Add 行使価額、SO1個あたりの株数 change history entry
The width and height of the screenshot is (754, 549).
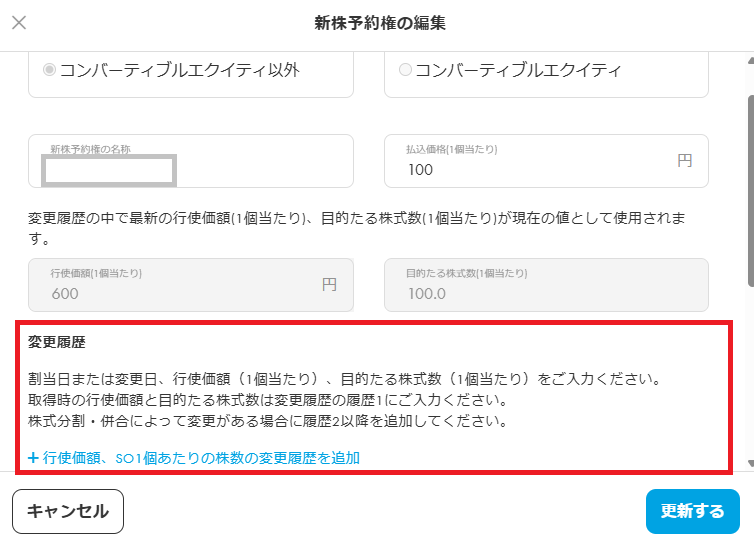[200, 458]
